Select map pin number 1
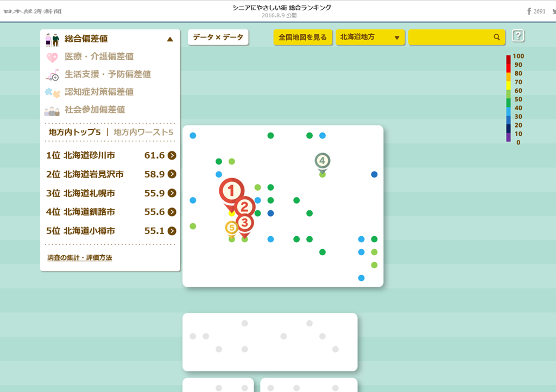This screenshot has width=556, height=392. (x=231, y=191)
